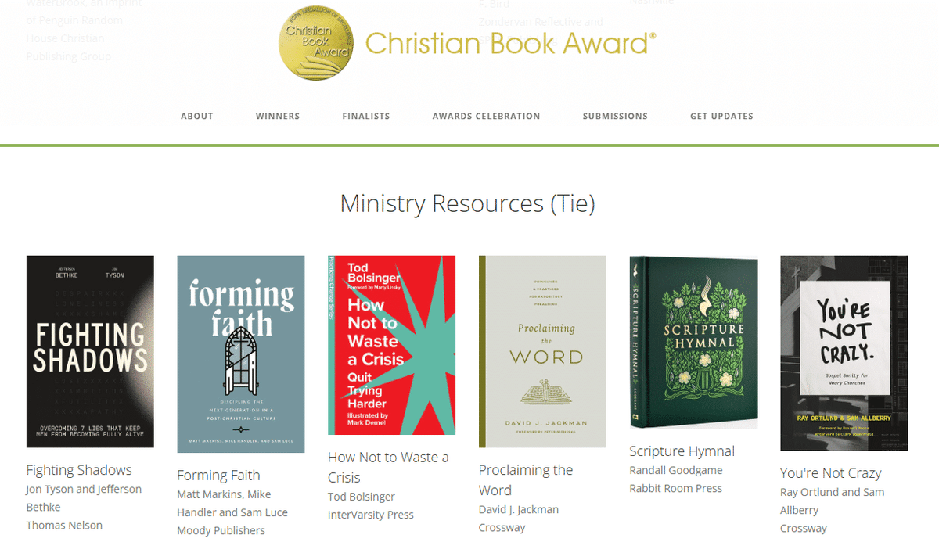Click Get Updates in the navigation bar
Screen dimensions: 939x560
pos(721,116)
